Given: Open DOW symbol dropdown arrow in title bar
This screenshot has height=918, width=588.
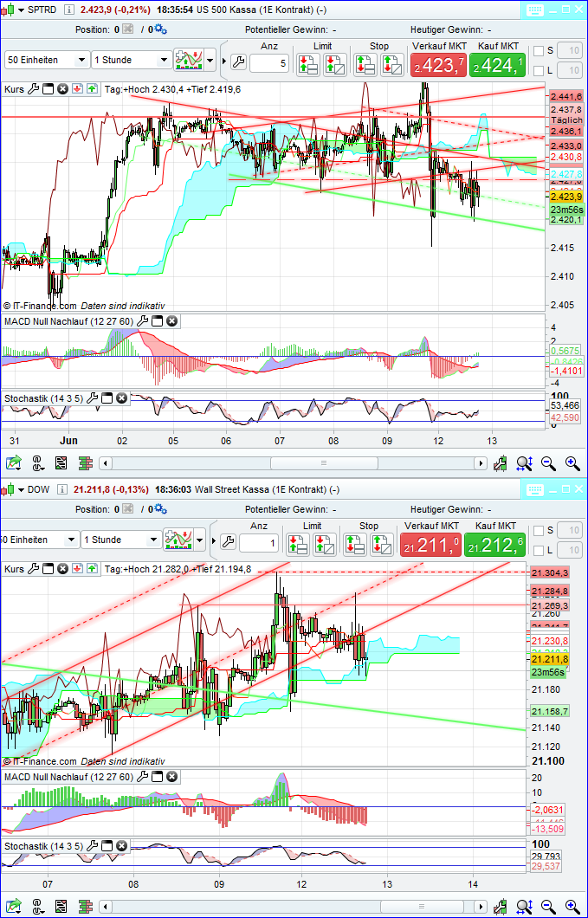Looking at the screenshot, I should click(x=22, y=489).
